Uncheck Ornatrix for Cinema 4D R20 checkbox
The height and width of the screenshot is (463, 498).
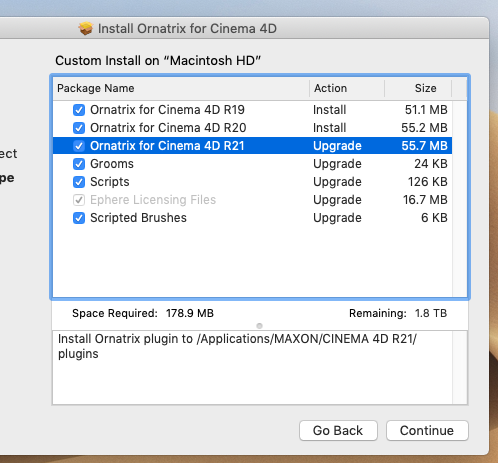(79, 128)
